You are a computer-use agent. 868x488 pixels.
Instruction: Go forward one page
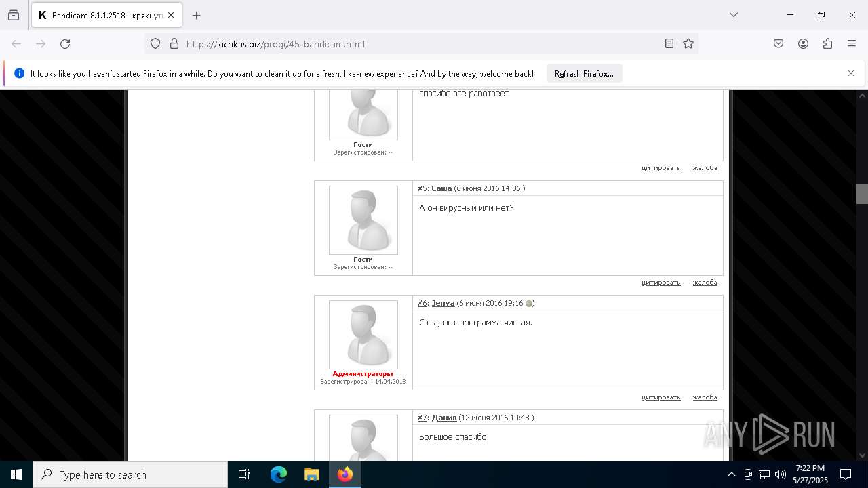(41, 44)
